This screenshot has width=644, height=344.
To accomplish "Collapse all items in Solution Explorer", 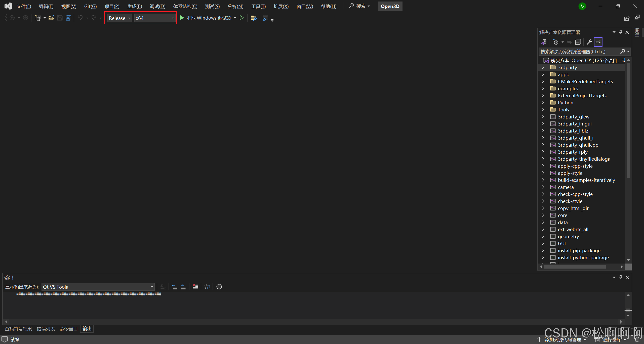I will click(x=578, y=42).
